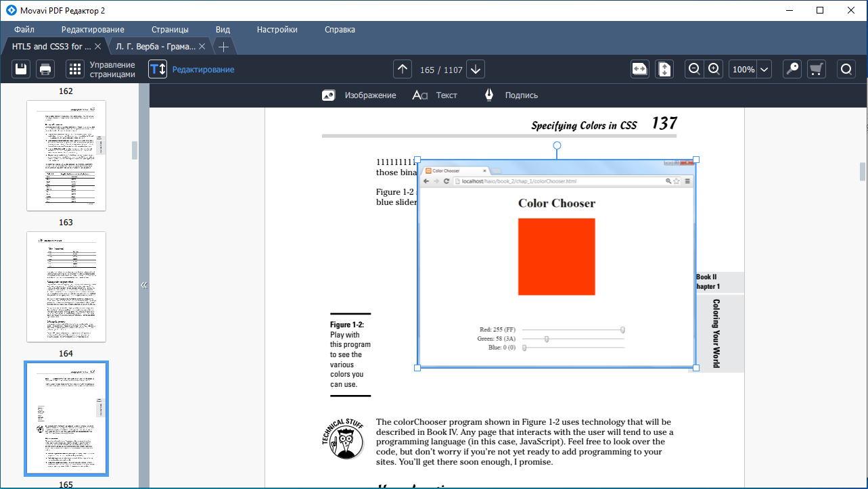Open the 100% zoom level dropdown
Viewport: 868px width, 489px height.
[764, 70]
